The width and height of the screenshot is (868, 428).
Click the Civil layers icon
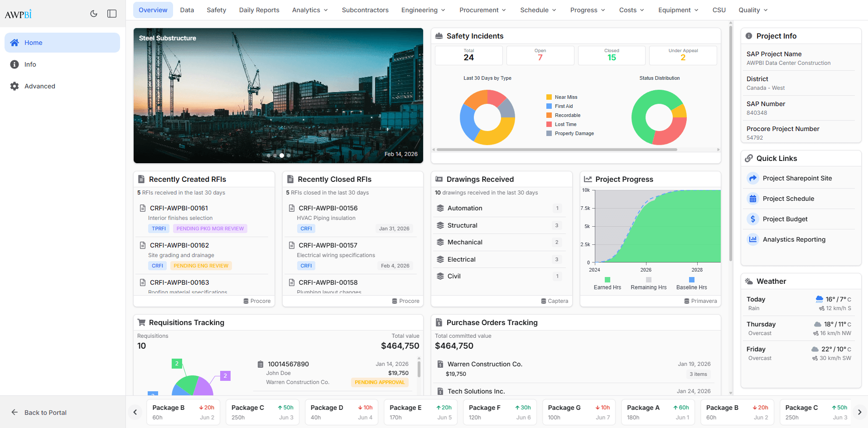[x=440, y=276]
